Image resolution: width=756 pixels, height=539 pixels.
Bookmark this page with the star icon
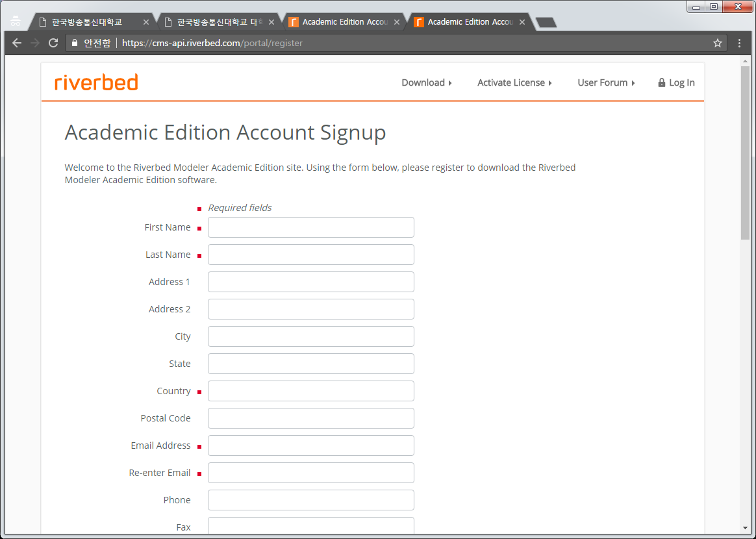tap(718, 43)
